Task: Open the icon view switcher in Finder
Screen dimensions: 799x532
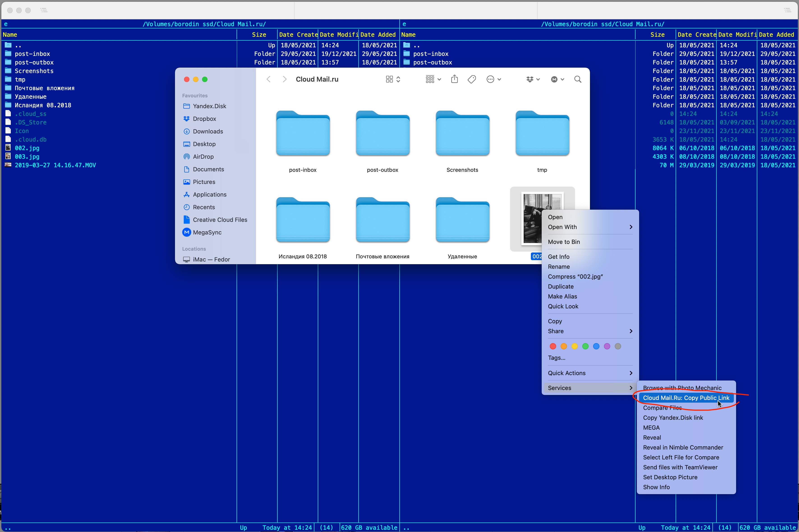Action: pos(393,79)
